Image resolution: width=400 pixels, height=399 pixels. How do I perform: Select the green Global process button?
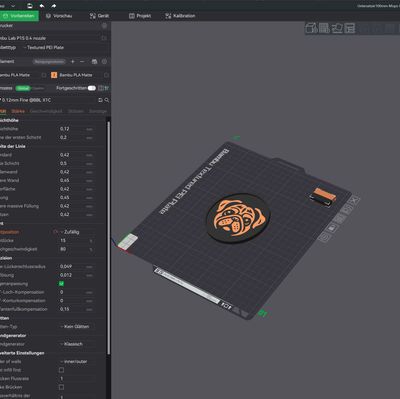23,88
